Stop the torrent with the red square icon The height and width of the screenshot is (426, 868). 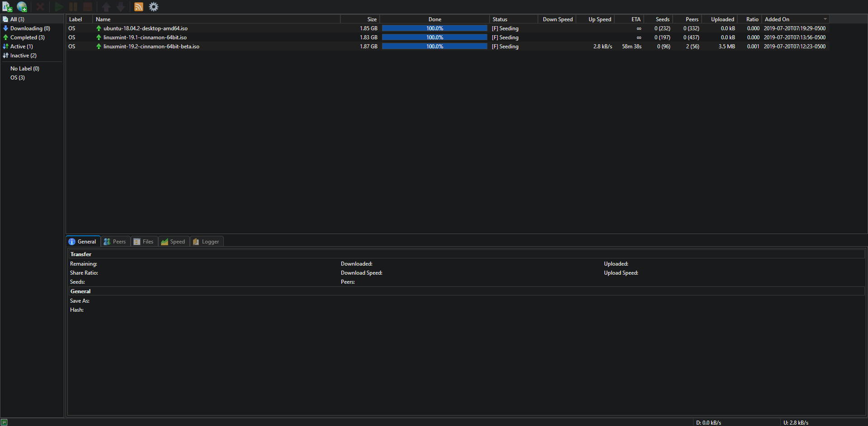(87, 7)
